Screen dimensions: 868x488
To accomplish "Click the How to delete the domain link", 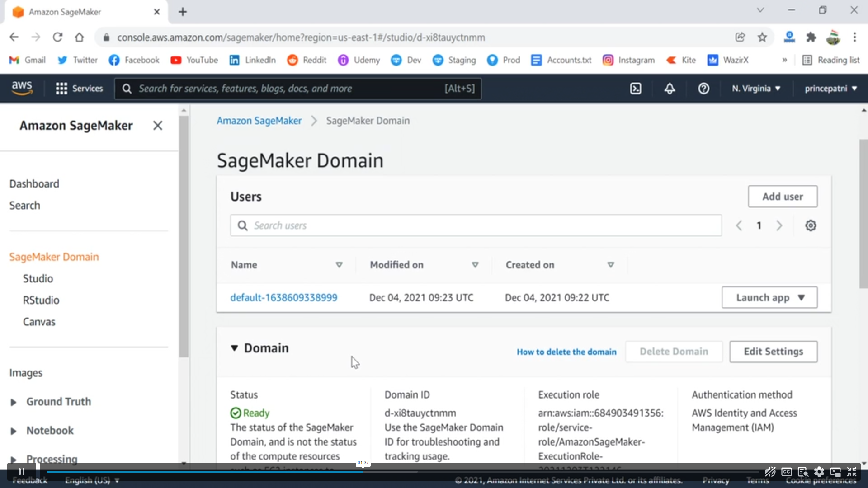I will click(567, 352).
